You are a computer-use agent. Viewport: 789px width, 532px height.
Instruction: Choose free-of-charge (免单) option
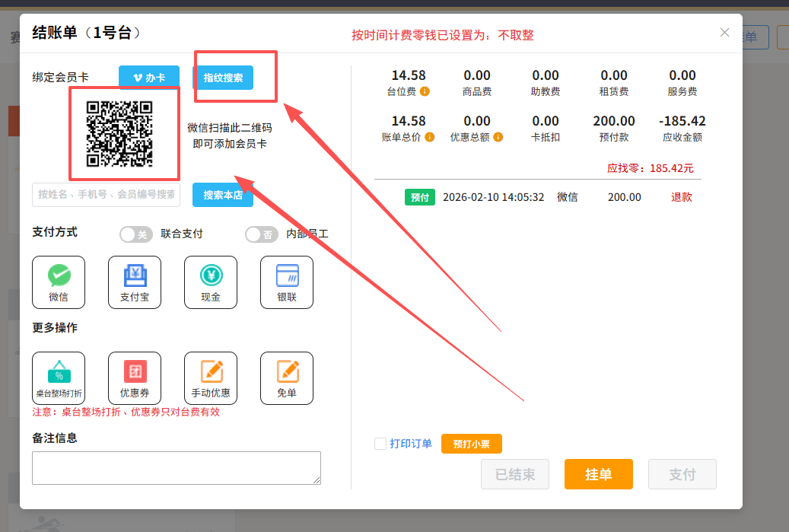point(287,377)
